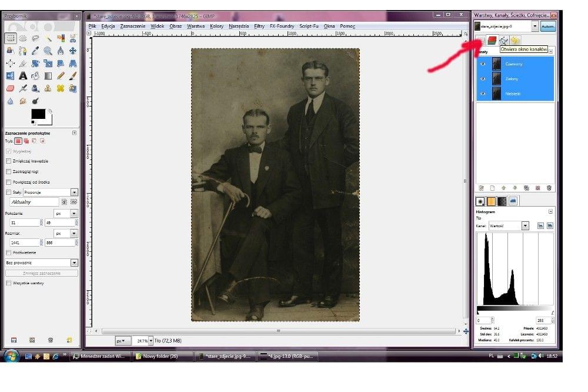Enable the Zaokrąglaj rogi checkbox
This screenshot has width=588, height=392.
click(x=9, y=171)
